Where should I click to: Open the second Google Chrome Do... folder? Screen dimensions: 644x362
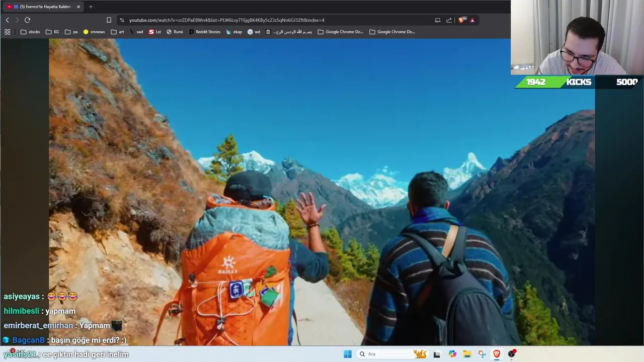tap(392, 32)
